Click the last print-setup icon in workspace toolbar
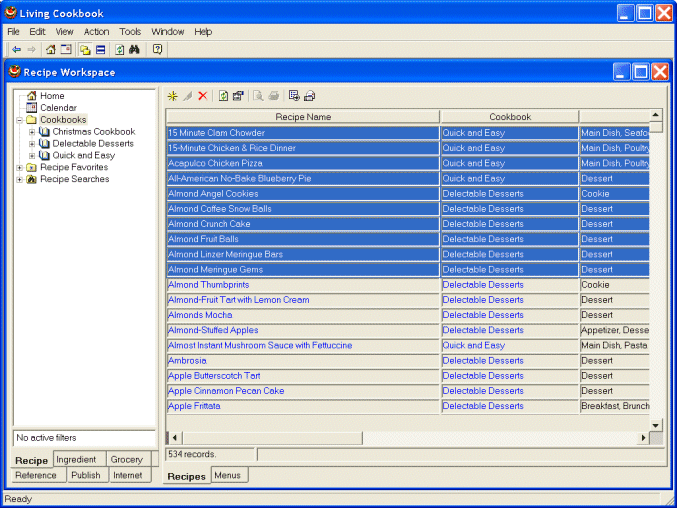The width and height of the screenshot is (677, 508). click(310, 96)
